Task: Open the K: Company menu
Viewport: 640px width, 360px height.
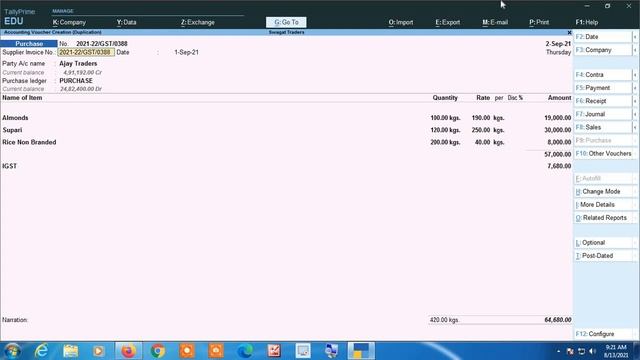Action: point(69,22)
